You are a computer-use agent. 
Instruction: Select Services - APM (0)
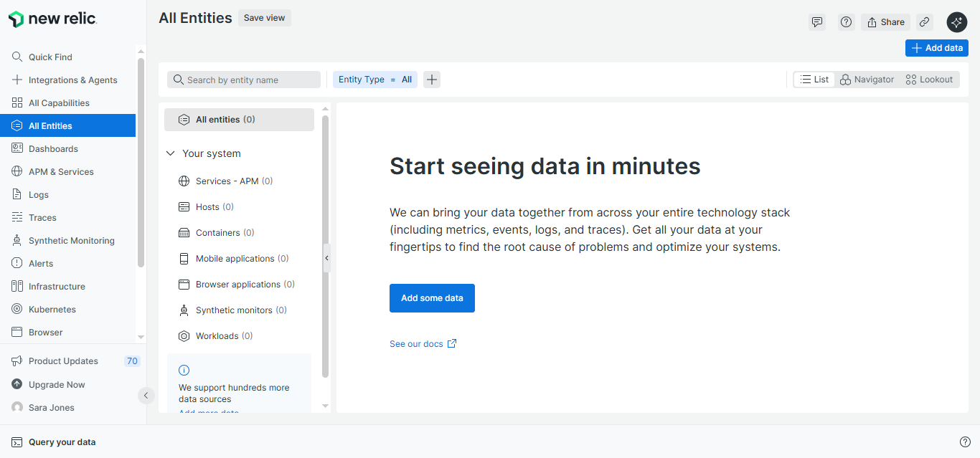pyautogui.click(x=239, y=181)
